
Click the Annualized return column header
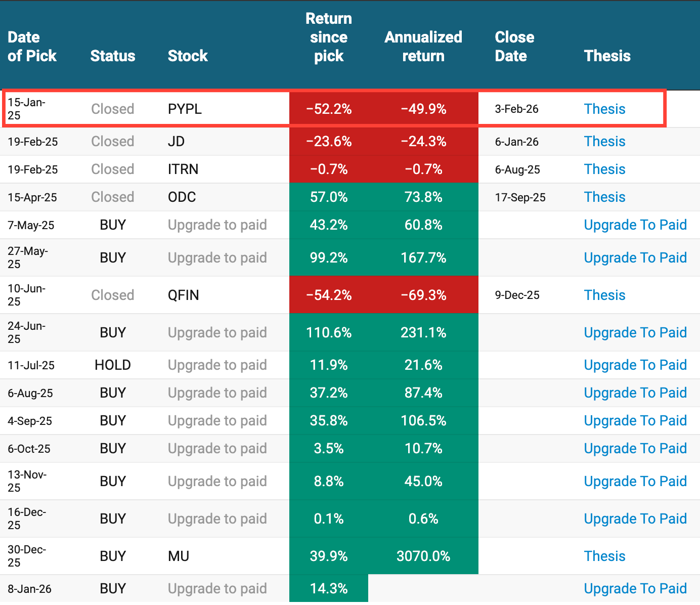[x=423, y=46]
